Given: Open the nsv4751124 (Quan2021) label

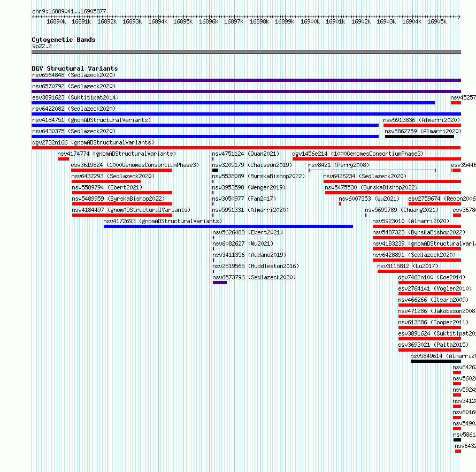Looking at the screenshot, I should point(245,154).
